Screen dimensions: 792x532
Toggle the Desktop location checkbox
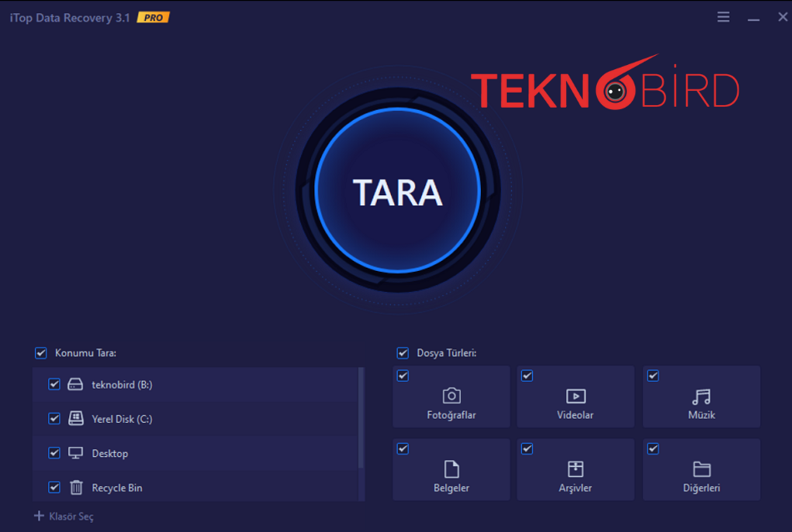point(54,453)
